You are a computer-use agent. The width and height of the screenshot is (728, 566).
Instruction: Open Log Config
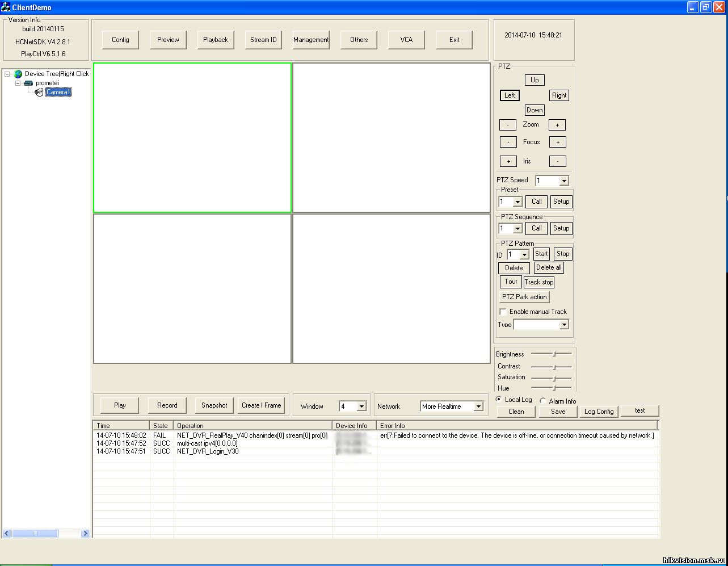599,412
